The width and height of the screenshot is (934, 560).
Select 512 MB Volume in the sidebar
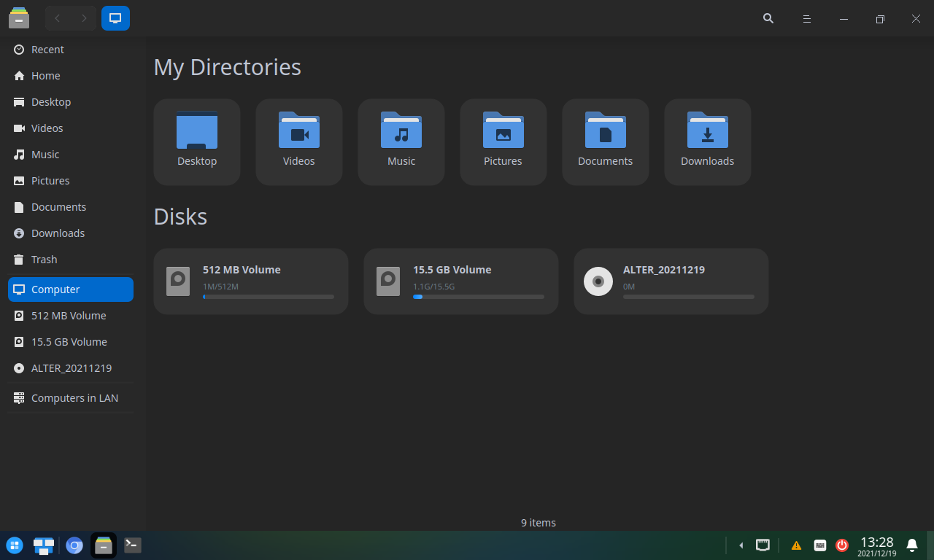(x=71, y=316)
